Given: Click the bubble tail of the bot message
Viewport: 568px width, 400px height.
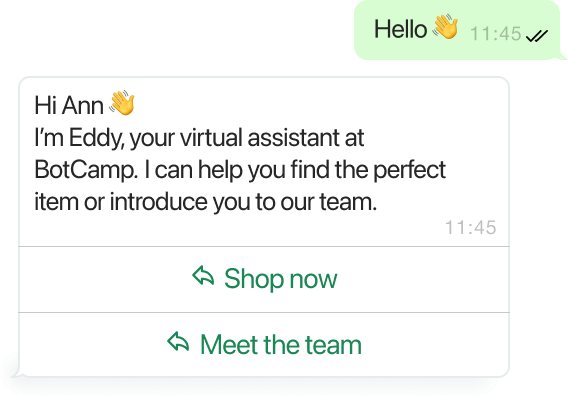Looking at the screenshot, I should click(x=15, y=374).
